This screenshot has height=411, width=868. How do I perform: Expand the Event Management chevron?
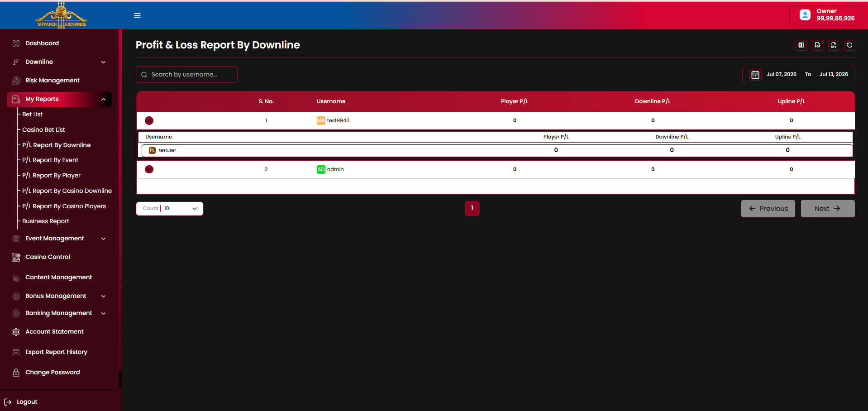pos(103,239)
